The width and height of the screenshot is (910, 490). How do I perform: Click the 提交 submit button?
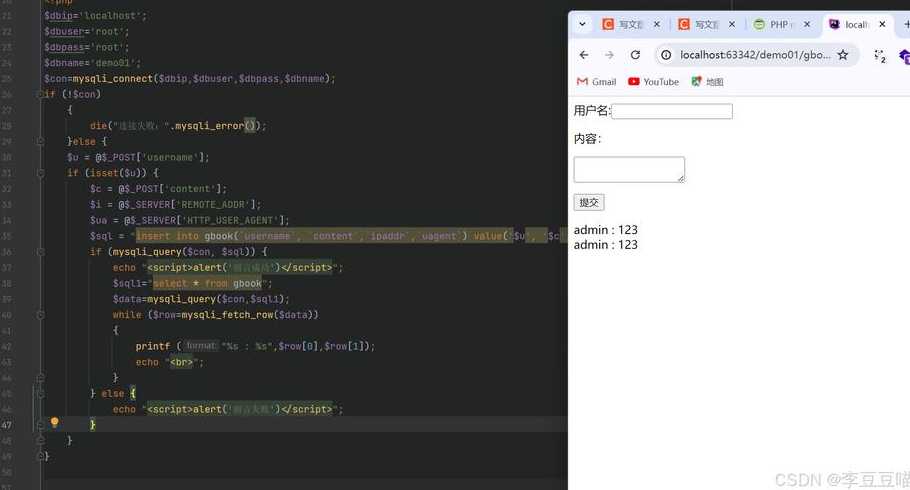point(588,202)
